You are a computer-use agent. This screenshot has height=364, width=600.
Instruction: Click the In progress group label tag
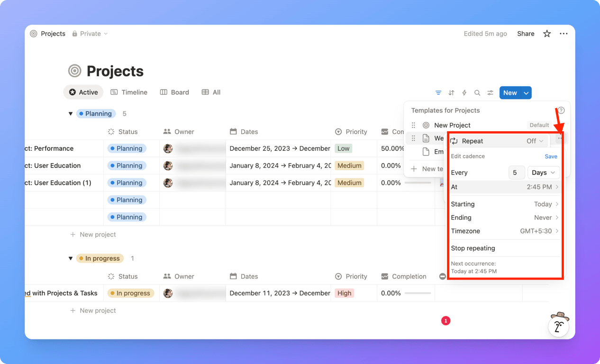[x=100, y=258]
